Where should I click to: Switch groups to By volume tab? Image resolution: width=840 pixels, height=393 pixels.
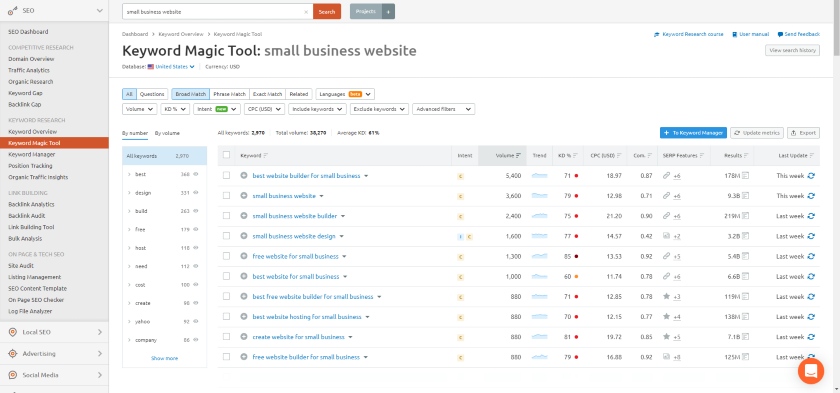167,133
